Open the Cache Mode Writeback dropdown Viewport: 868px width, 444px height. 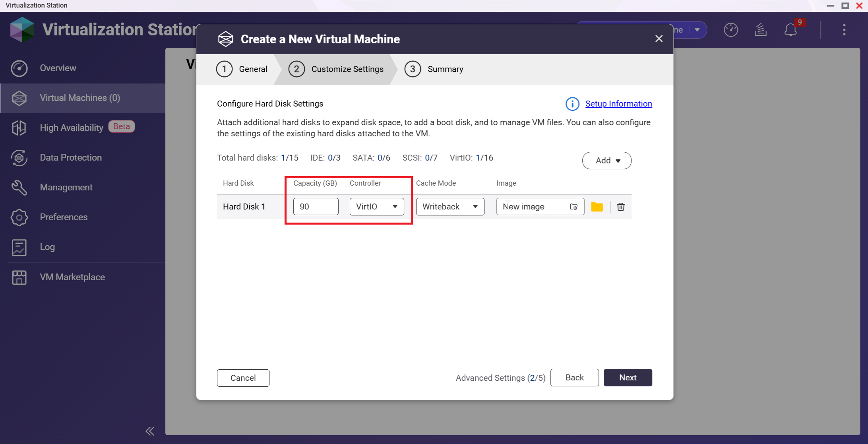click(450, 207)
